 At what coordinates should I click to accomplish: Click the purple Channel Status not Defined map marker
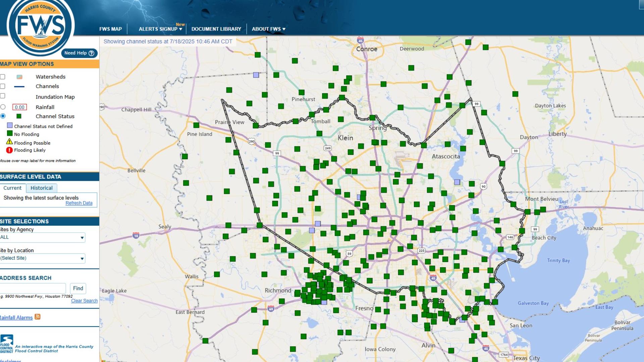point(256,75)
